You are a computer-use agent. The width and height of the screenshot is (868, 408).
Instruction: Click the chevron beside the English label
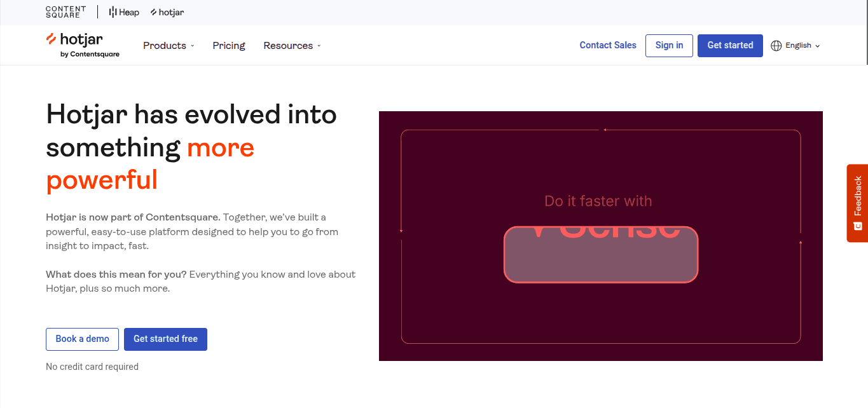click(818, 46)
